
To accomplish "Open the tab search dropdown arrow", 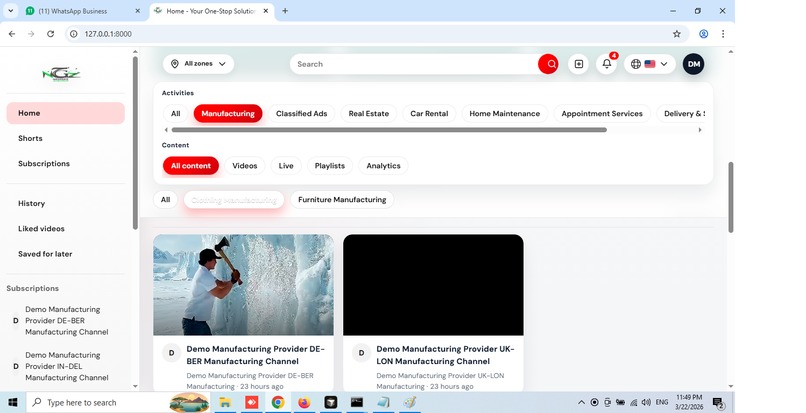I will coord(10,11).
